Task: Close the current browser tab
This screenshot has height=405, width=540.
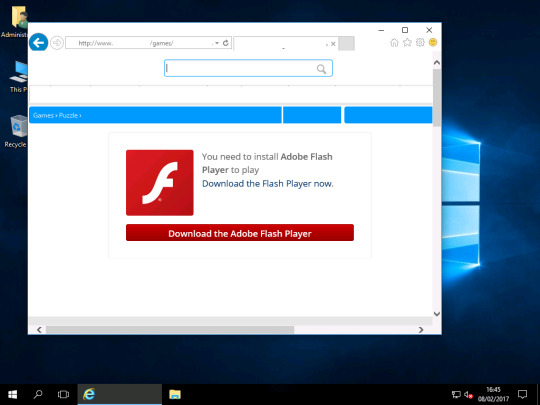Action: [333, 44]
